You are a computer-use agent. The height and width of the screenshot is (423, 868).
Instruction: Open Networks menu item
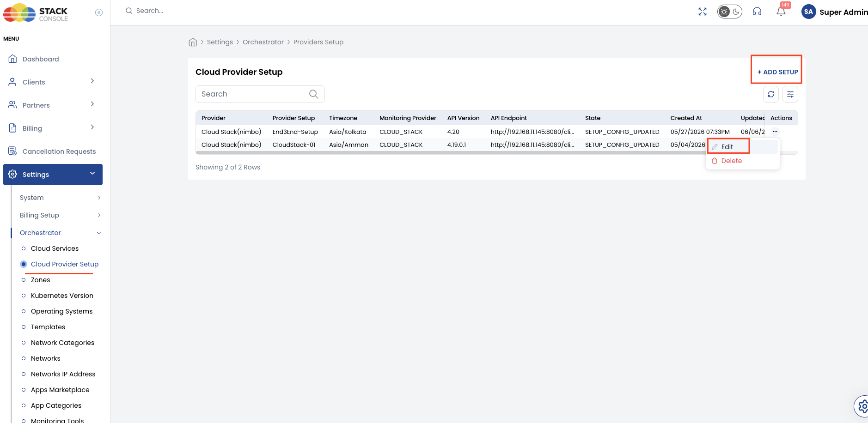[x=45, y=358]
